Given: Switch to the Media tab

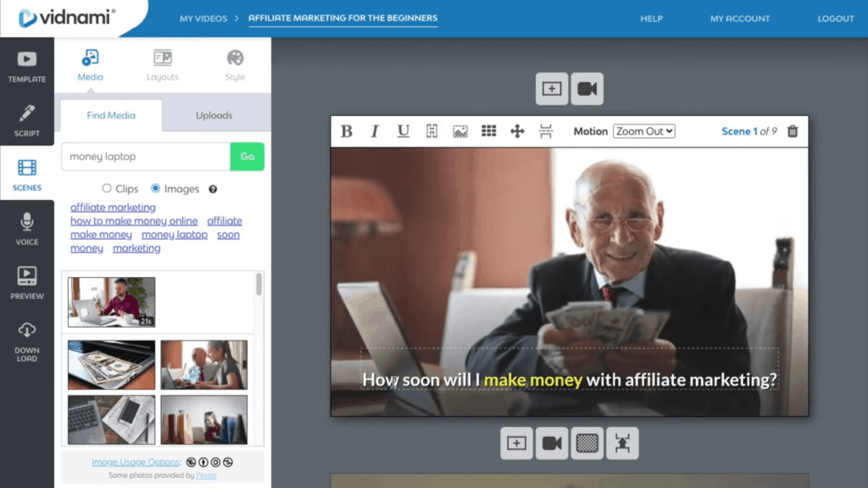Looking at the screenshot, I should pos(90,65).
